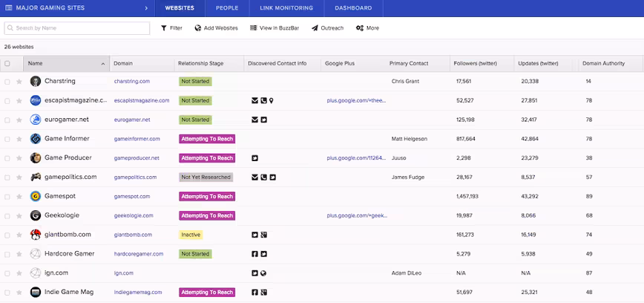Check the Geekologie row checkbox
This screenshot has width=644, height=303.
coord(7,216)
